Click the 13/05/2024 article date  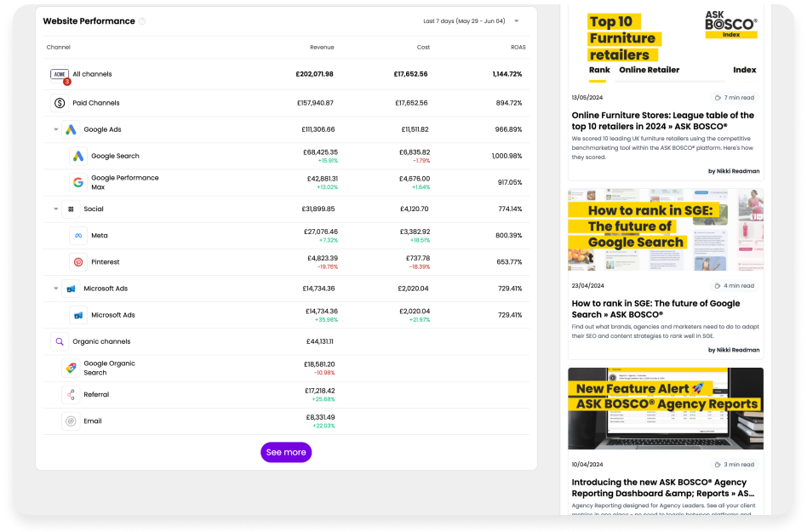(x=587, y=98)
